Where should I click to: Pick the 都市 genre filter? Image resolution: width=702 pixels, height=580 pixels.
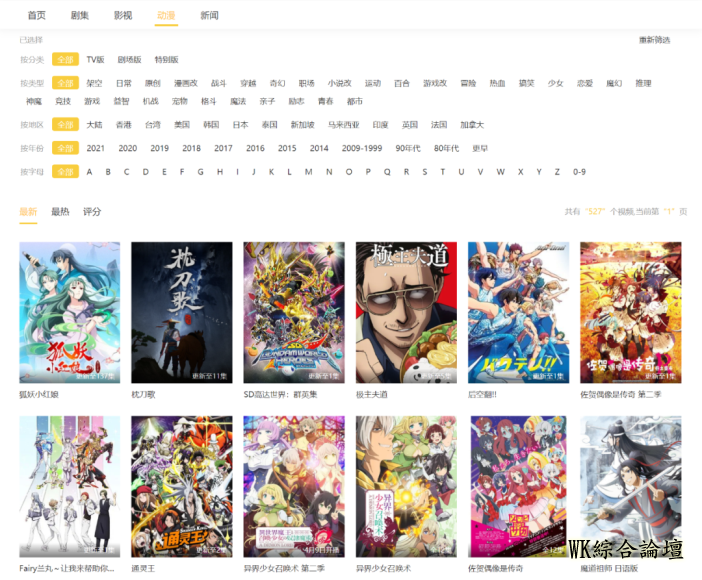tap(355, 101)
